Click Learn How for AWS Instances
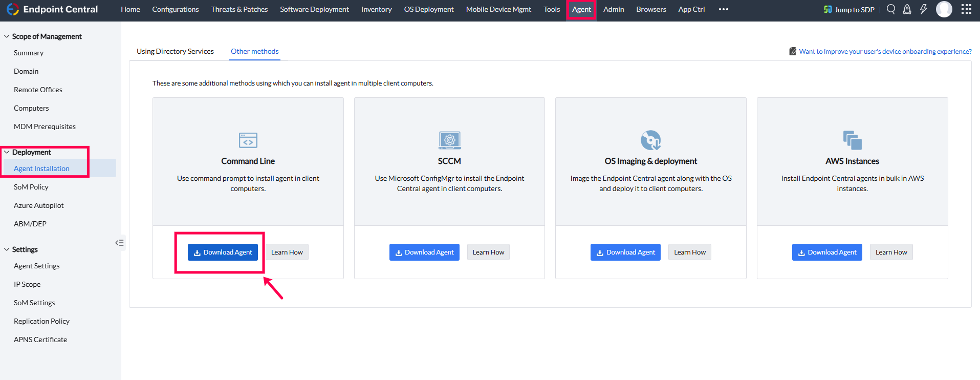The image size is (980, 380). point(891,252)
